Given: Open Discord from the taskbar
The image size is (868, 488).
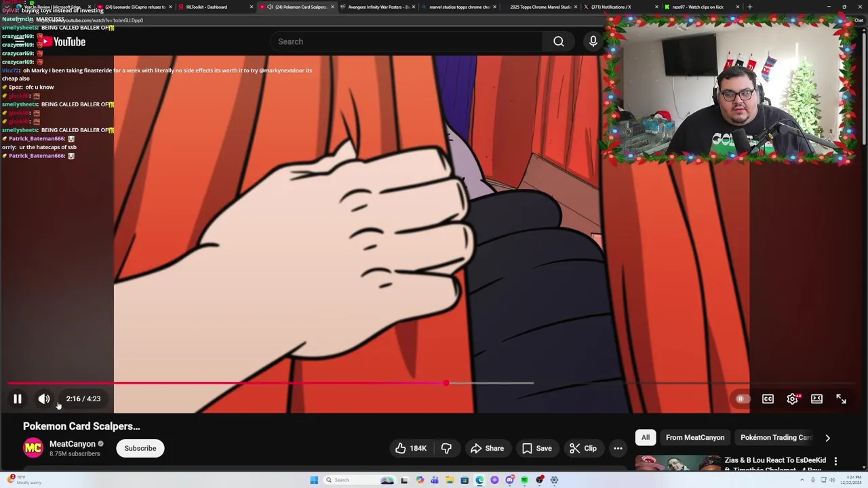Looking at the screenshot, I should [509, 480].
